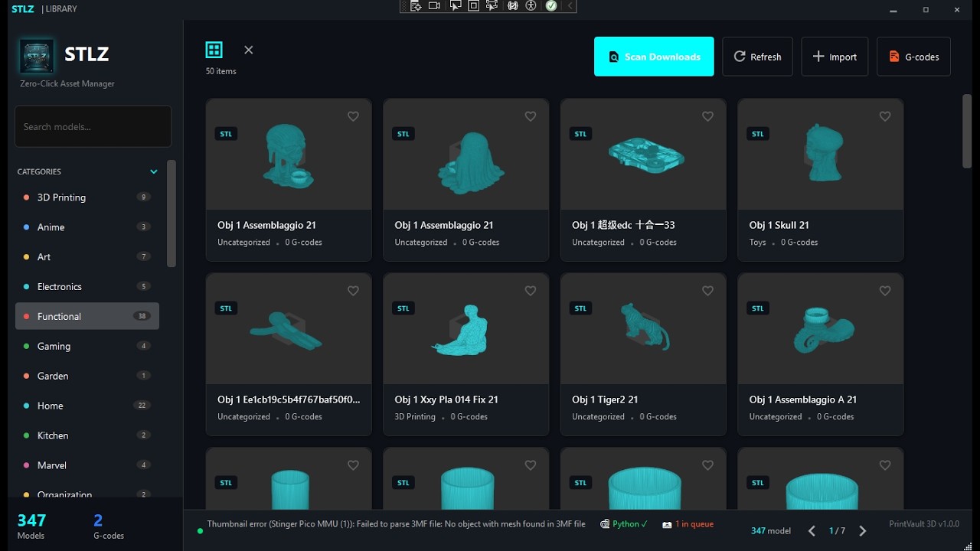Click the thumbnail error status message

pyautogui.click(x=396, y=524)
